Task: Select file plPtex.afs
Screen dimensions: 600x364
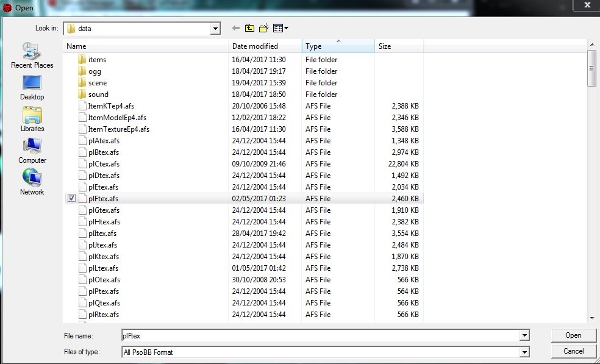Action: pyautogui.click(x=103, y=291)
